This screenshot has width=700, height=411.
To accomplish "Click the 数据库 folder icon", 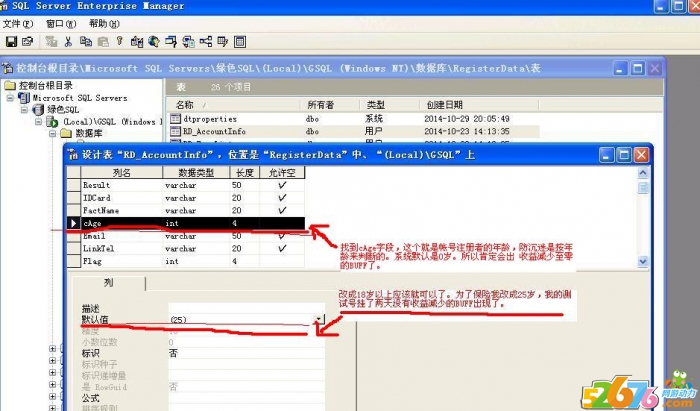I will [66, 133].
